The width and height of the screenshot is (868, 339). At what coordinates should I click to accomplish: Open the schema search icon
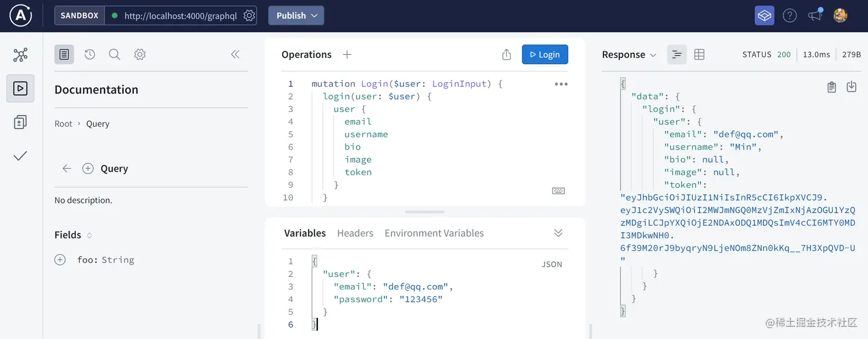[114, 55]
